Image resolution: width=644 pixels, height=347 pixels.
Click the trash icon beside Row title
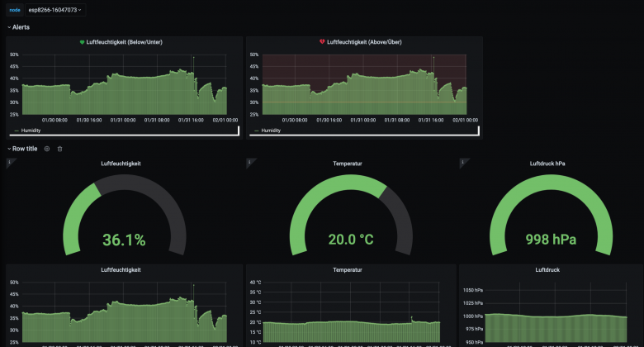59,149
